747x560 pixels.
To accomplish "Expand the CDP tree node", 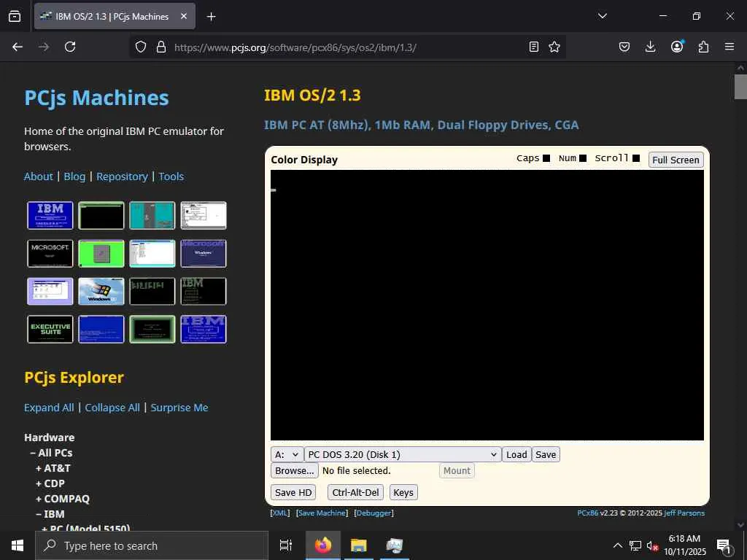I will (50, 483).
